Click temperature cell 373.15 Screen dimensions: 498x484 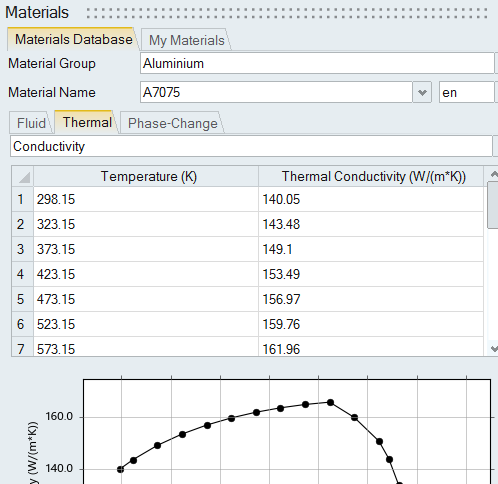(146, 249)
